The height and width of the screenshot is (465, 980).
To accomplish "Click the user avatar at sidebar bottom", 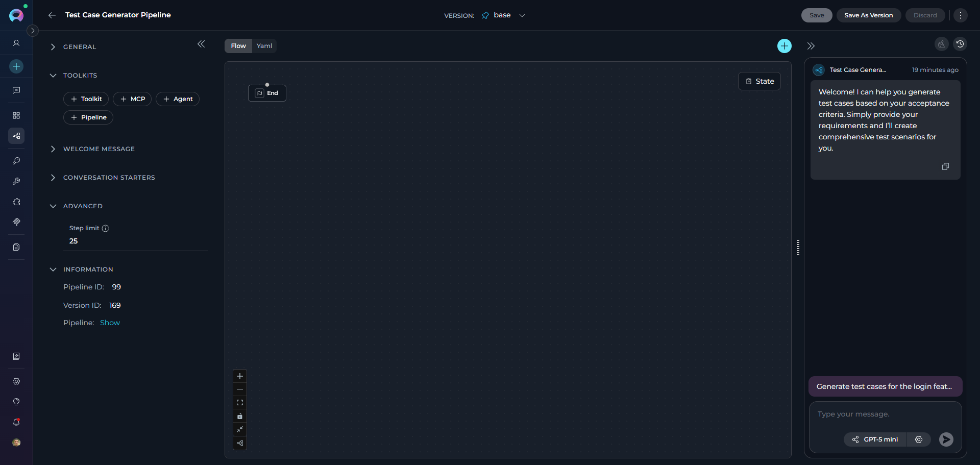I will (x=16, y=443).
